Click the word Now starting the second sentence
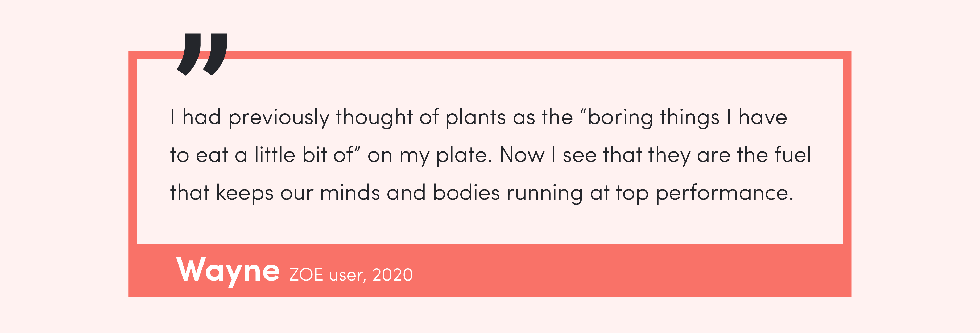 point(522,155)
